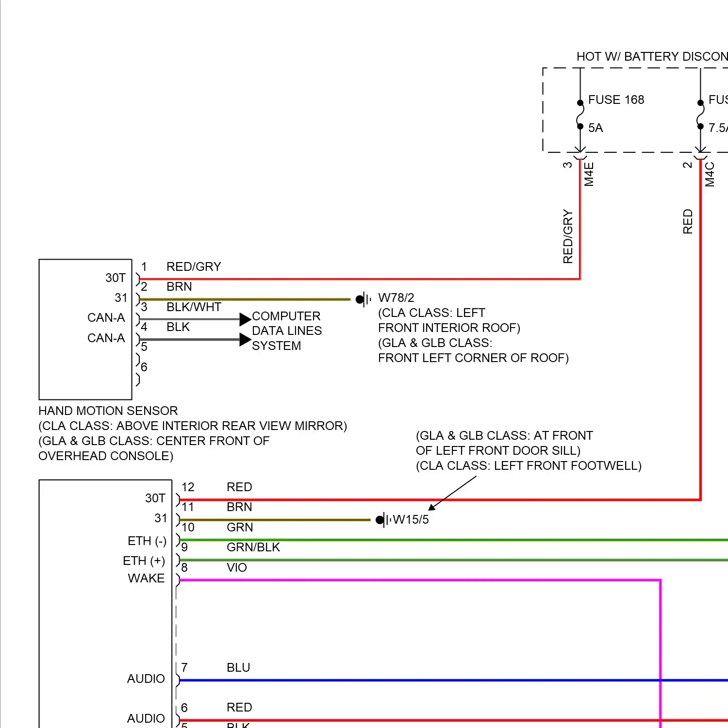Image resolution: width=728 pixels, height=728 pixels.
Task: Select the Hot W/ Battery header text
Action: pos(651,57)
